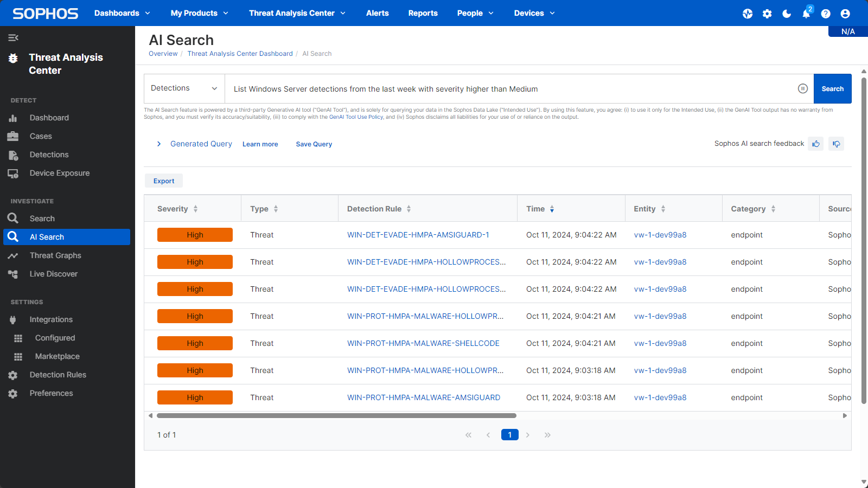This screenshot has height=488, width=868.
Task: Open the Detections search type dropdown
Action: click(184, 88)
